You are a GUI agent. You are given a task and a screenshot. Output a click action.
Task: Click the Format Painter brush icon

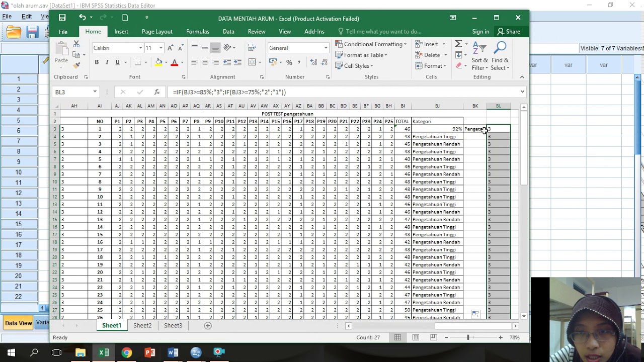point(76,65)
